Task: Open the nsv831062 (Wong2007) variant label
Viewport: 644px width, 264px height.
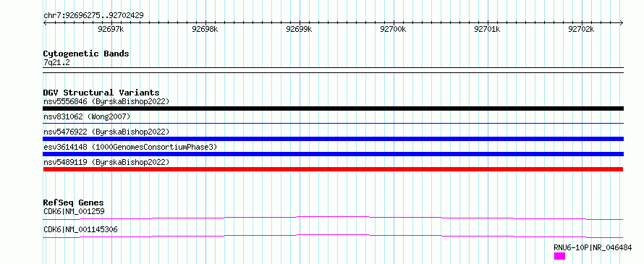Action: [87, 117]
